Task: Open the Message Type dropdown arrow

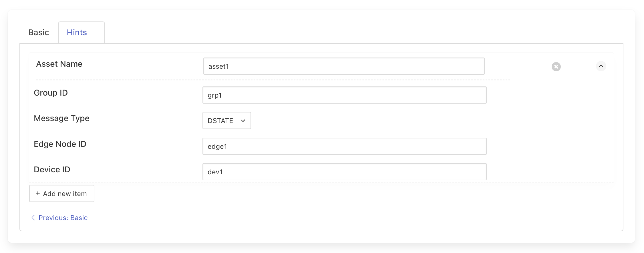Action: pos(243,120)
